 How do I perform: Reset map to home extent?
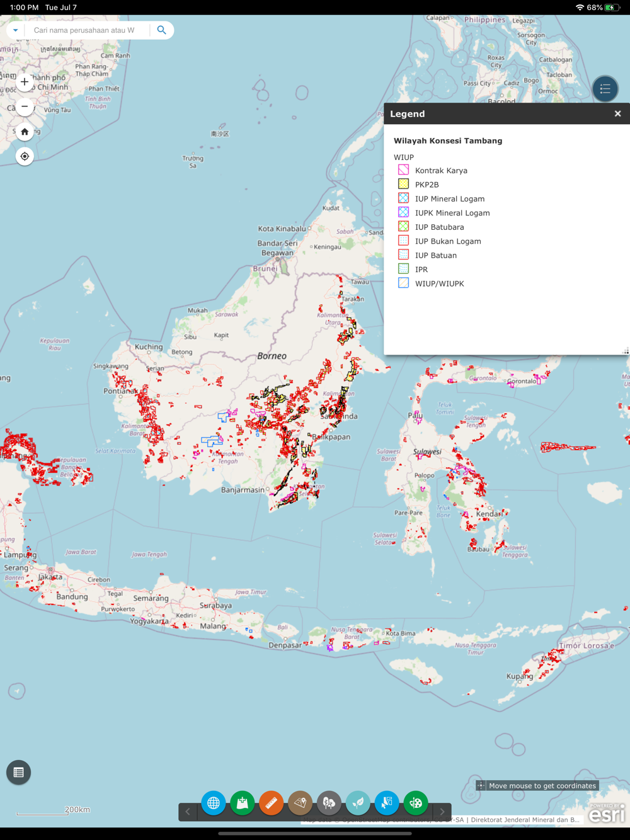coord(25,132)
